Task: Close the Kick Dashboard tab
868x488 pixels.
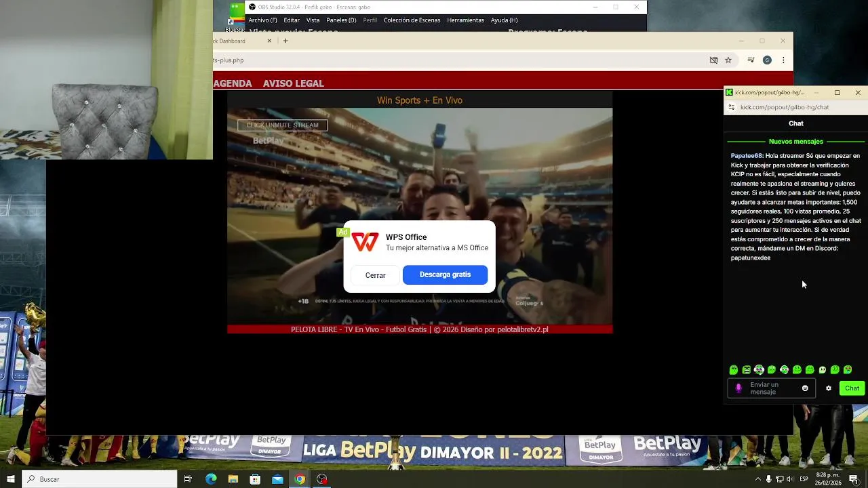Action: (269, 41)
